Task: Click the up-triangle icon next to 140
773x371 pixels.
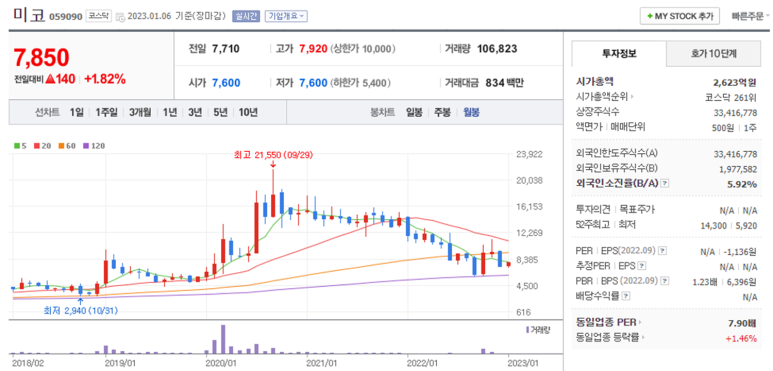Action: pos(50,79)
